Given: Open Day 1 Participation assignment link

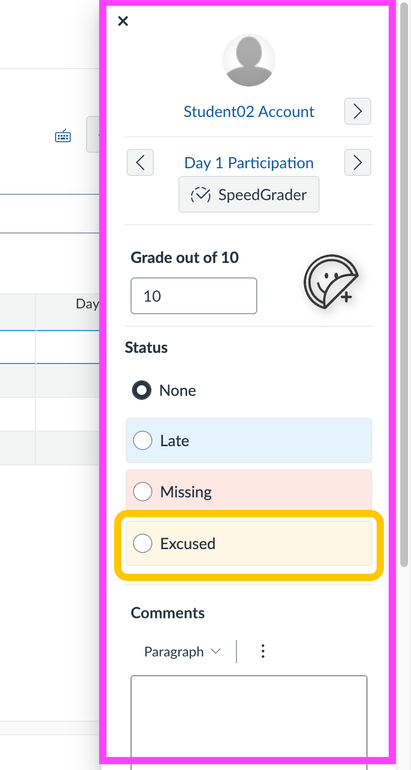Looking at the screenshot, I should [249, 163].
